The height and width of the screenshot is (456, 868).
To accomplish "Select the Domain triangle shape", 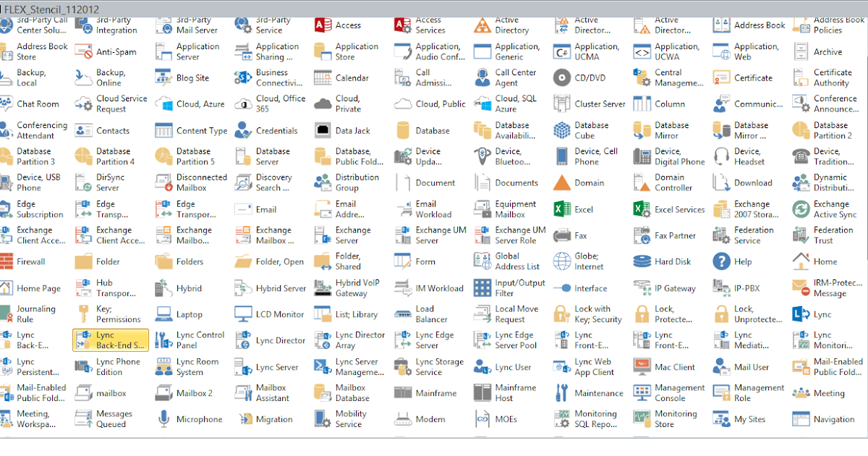I will pyautogui.click(x=579, y=182).
